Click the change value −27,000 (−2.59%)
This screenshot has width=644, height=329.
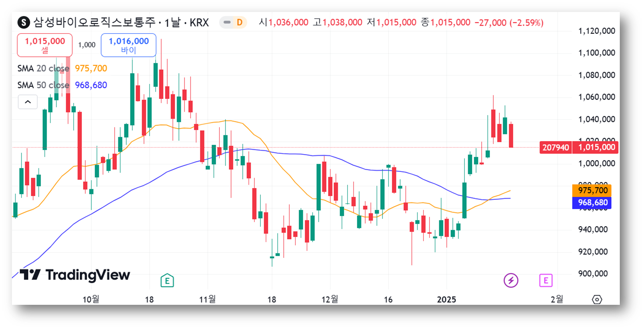pos(509,23)
